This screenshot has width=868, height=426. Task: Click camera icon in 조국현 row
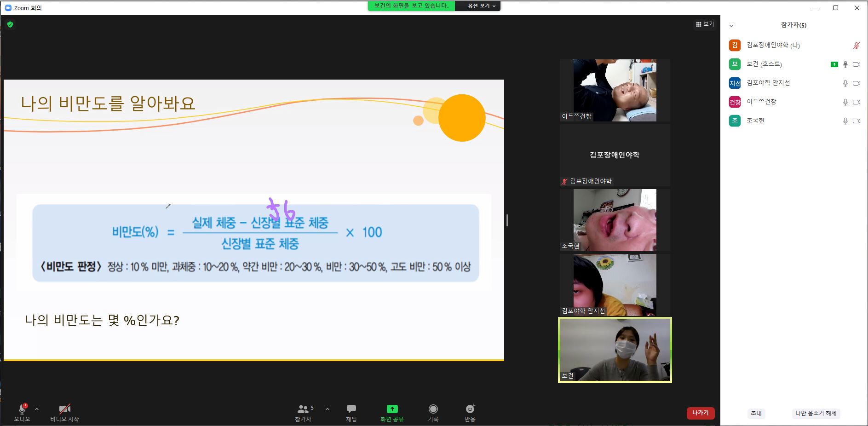coord(857,121)
